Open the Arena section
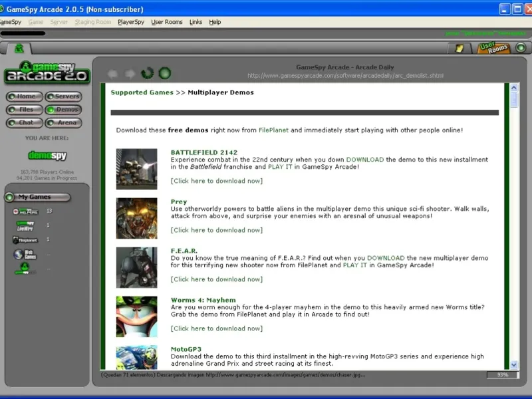 point(63,122)
